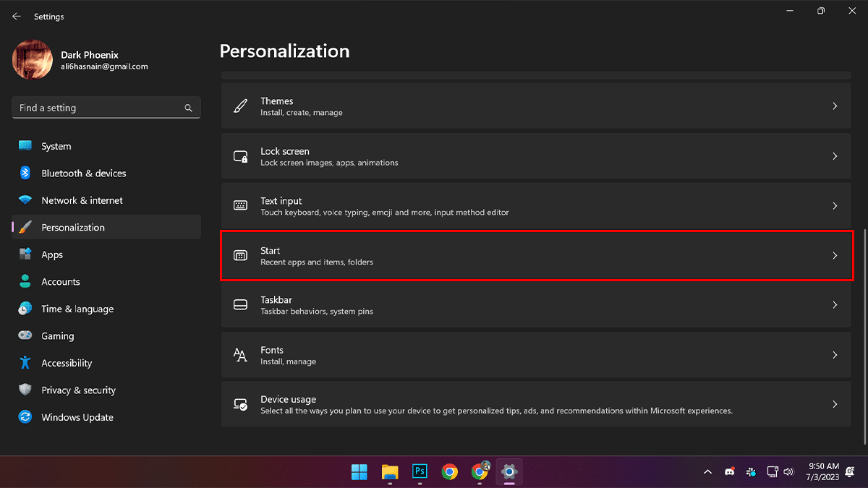This screenshot has width=868, height=488.
Task: Click the Text input keyboard icon
Action: click(240, 206)
